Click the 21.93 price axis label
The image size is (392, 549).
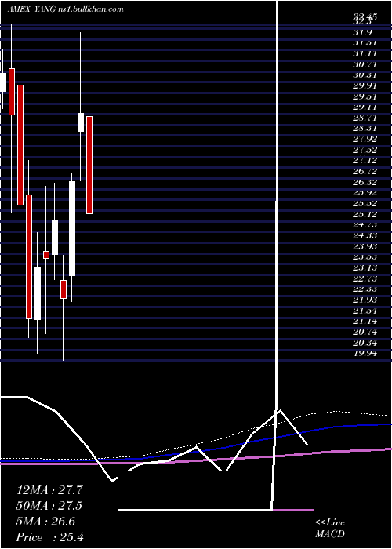[x=365, y=300]
